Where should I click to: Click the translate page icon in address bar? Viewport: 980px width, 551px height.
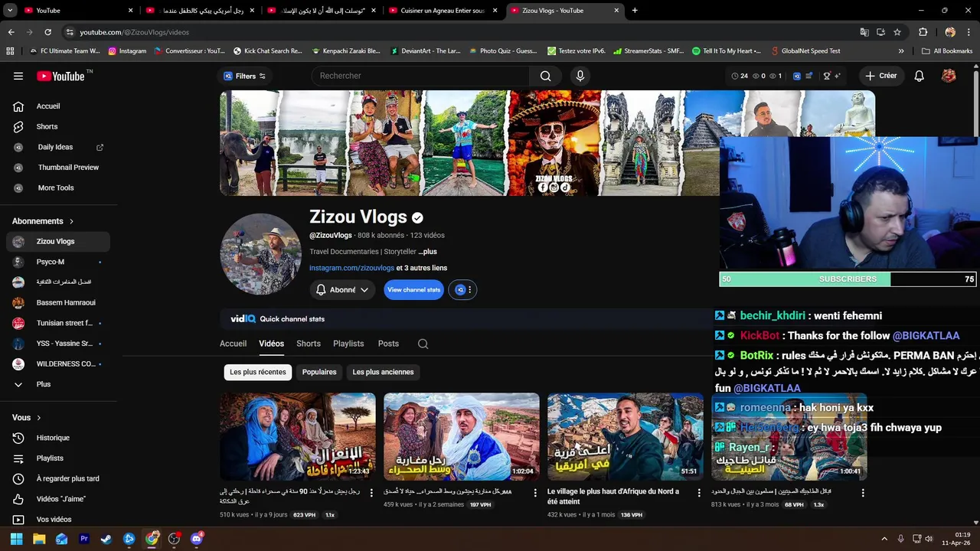point(864,32)
